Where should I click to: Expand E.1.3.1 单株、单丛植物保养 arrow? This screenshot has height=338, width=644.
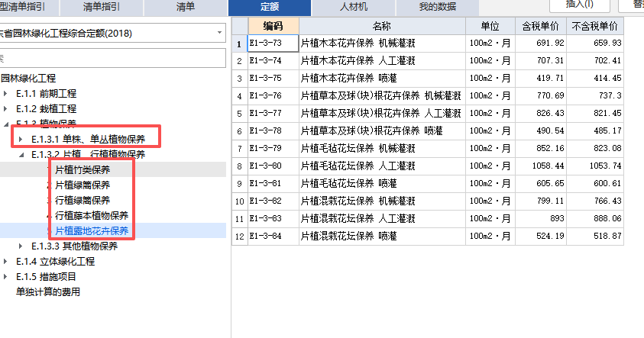(x=21, y=140)
